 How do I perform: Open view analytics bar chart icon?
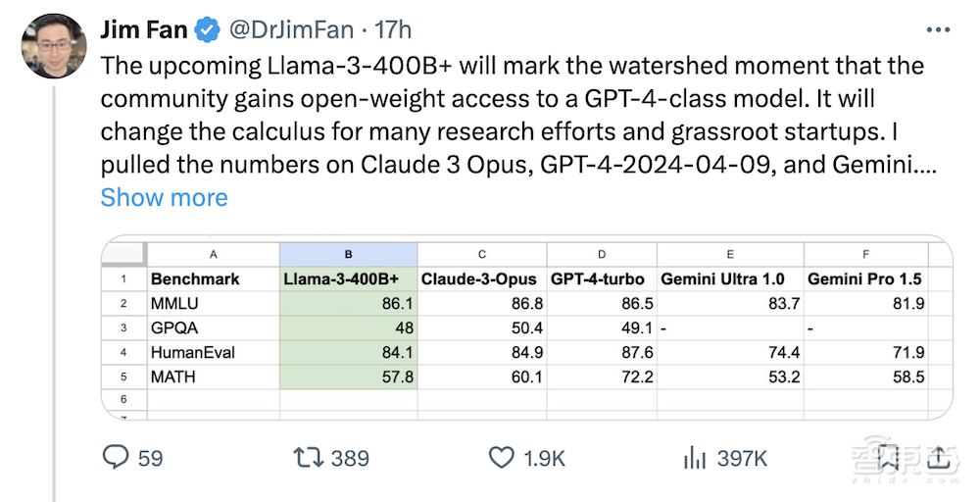[x=695, y=457]
